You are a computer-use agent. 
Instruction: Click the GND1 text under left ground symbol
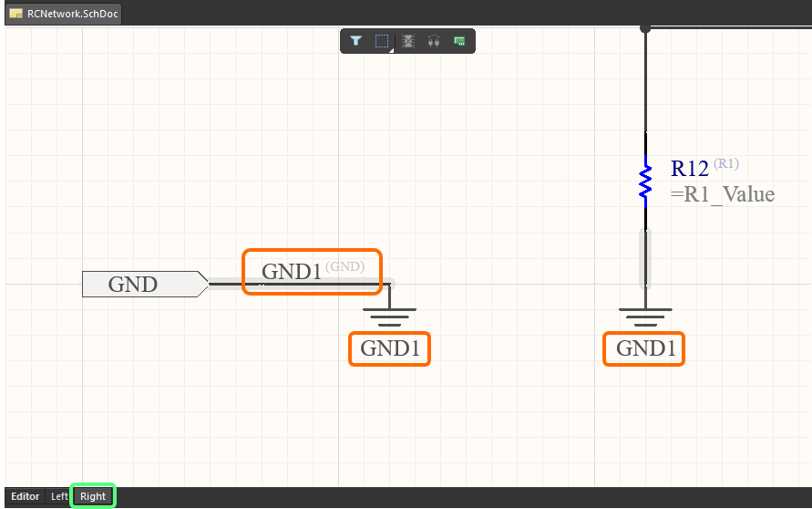click(x=389, y=348)
